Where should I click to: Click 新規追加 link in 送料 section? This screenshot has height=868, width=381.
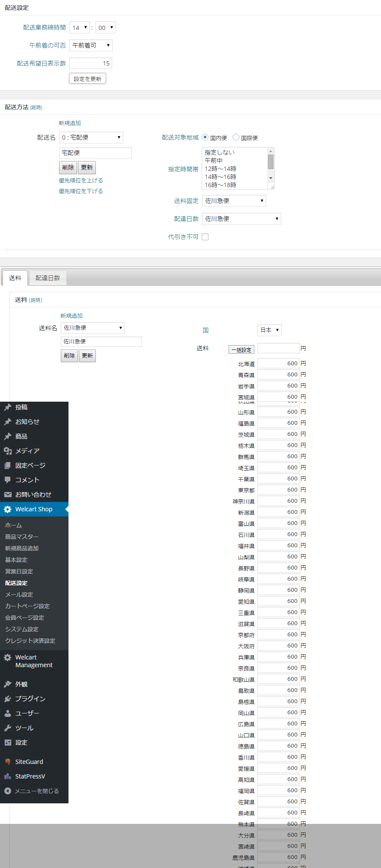[71, 316]
